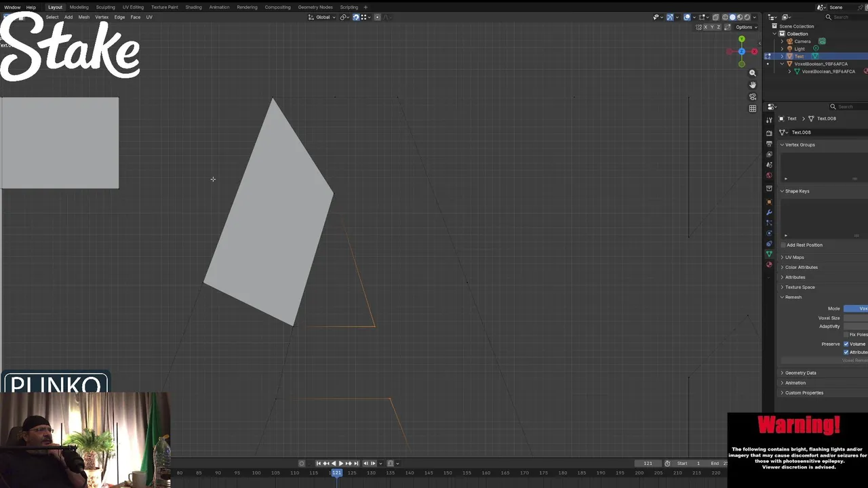868x488 pixels.
Task: Toggle the camera view icon
Action: click(x=752, y=96)
